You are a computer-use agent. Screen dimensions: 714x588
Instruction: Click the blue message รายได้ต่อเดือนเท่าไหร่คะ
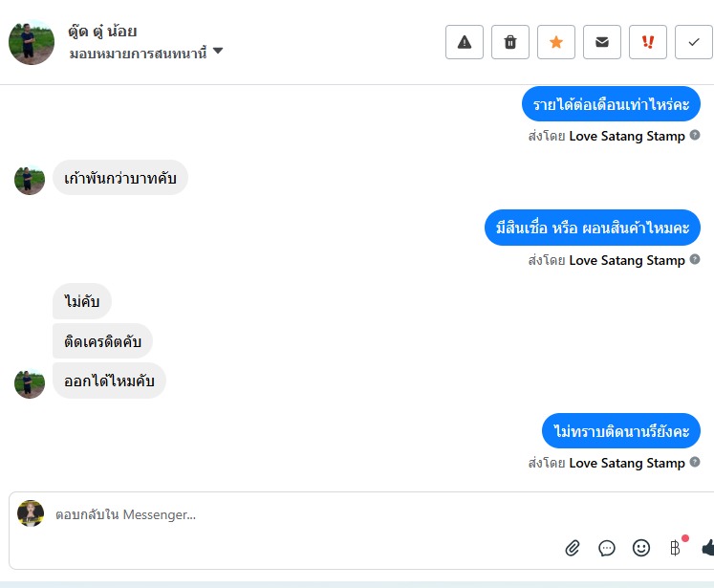[x=611, y=104]
